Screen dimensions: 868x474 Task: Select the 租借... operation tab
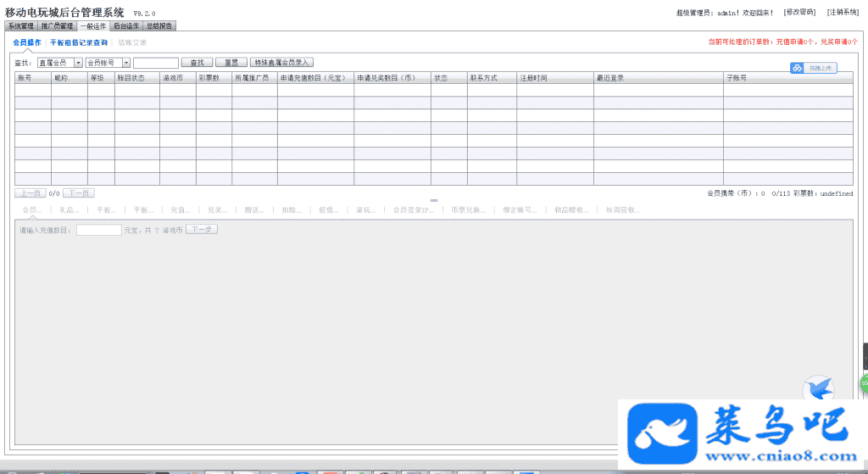pos(329,210)
